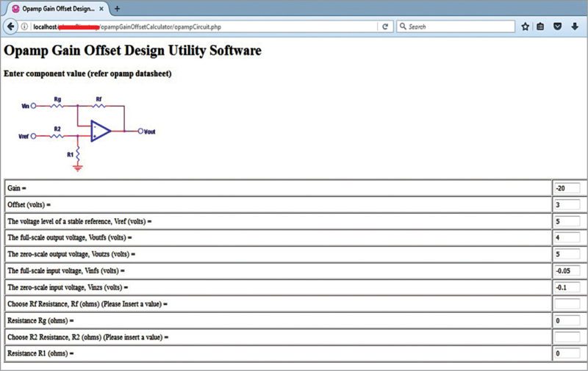Select the Vref stable reference input field
The image size is (588, 371).
[567, 221]
